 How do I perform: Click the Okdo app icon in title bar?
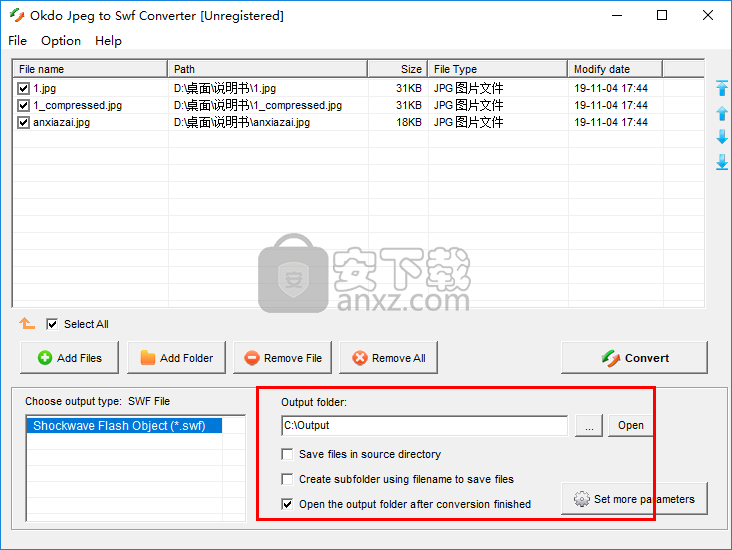[17, 15]
